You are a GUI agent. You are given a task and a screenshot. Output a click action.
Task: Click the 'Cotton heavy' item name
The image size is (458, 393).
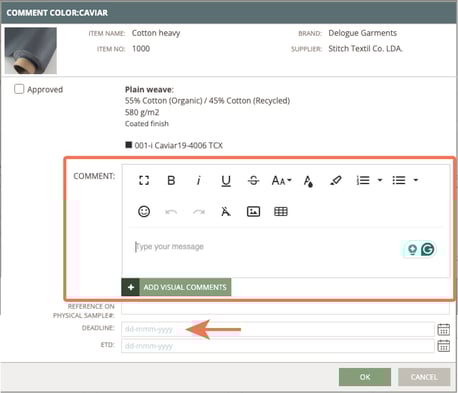(156, 33)
